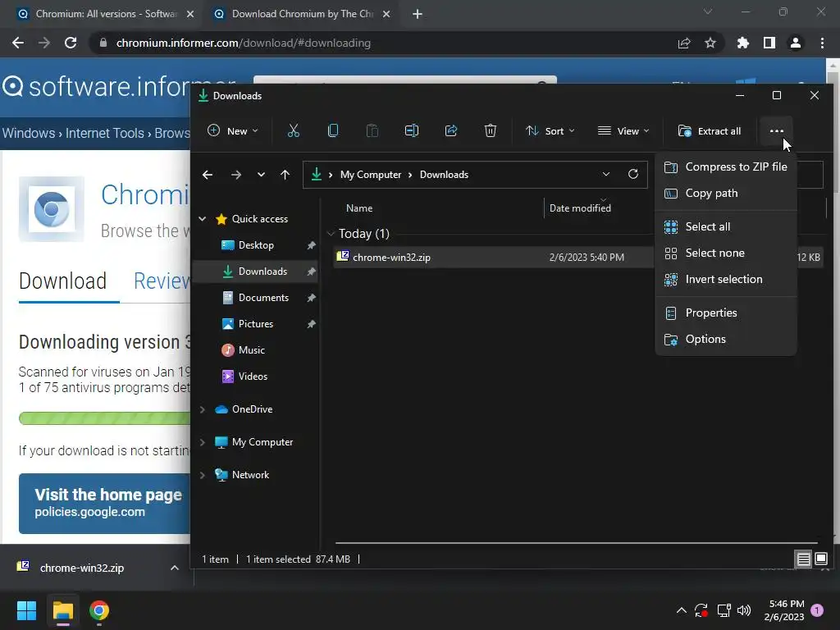Viewport: 840px width, 630px height.
Task: Click the Share icon in Explorer toolbar
Action: click(451, 130)
